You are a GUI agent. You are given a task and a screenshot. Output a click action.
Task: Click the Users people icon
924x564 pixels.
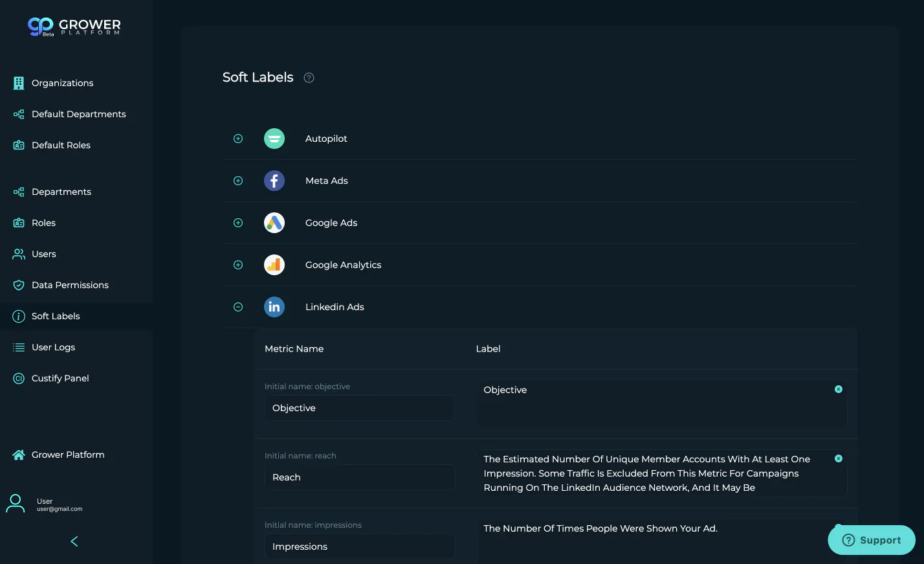point(19,254)
